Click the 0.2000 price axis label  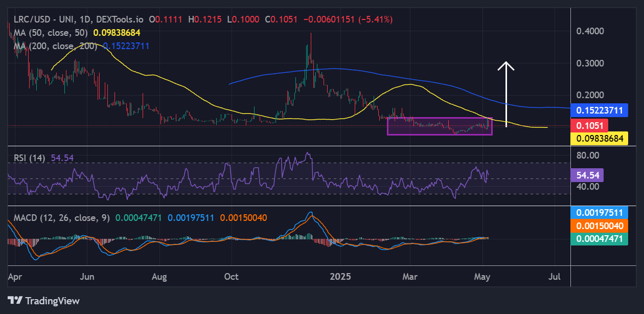click(590, 95)
